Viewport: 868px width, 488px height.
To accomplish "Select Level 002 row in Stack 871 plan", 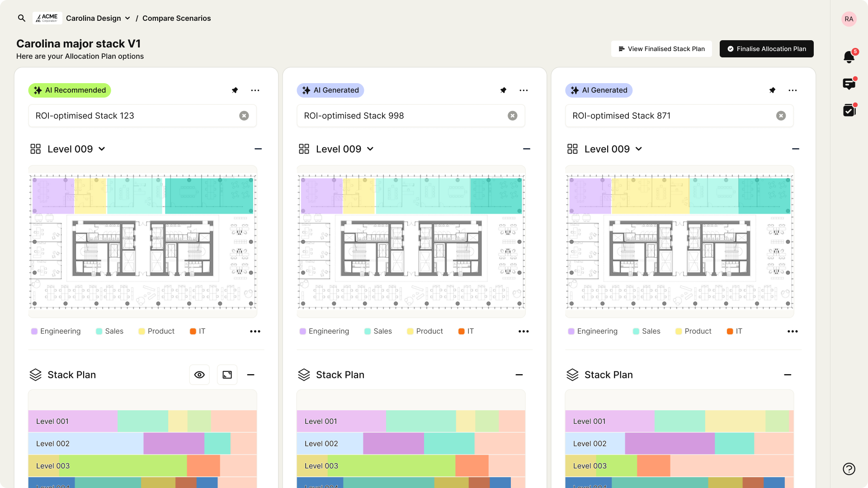I will click(679, 444).
